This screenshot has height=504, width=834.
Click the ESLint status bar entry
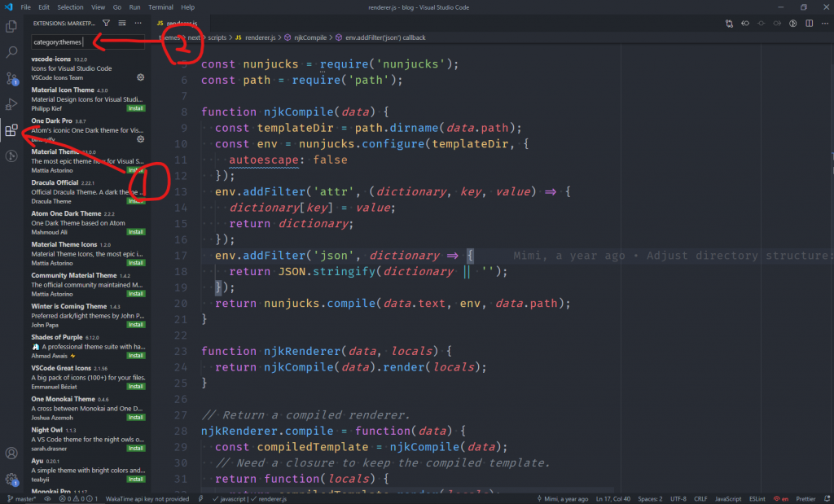[x=757, y=498]
